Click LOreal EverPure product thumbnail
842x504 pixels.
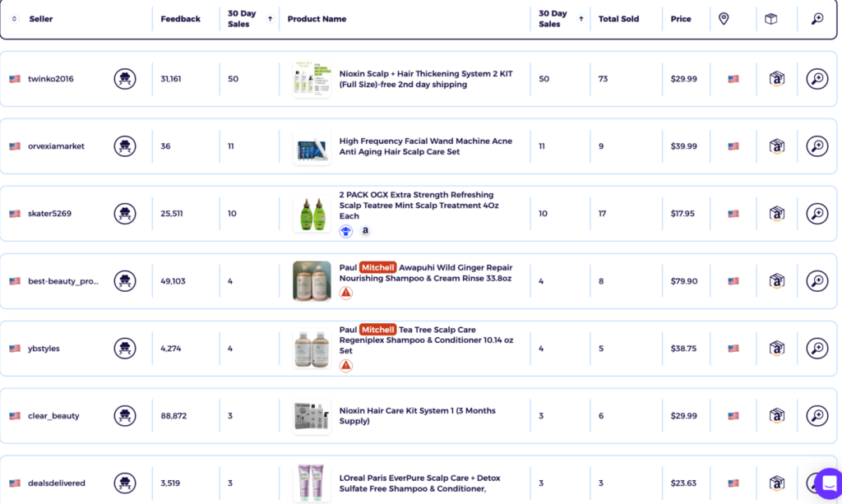click(312, 483)
